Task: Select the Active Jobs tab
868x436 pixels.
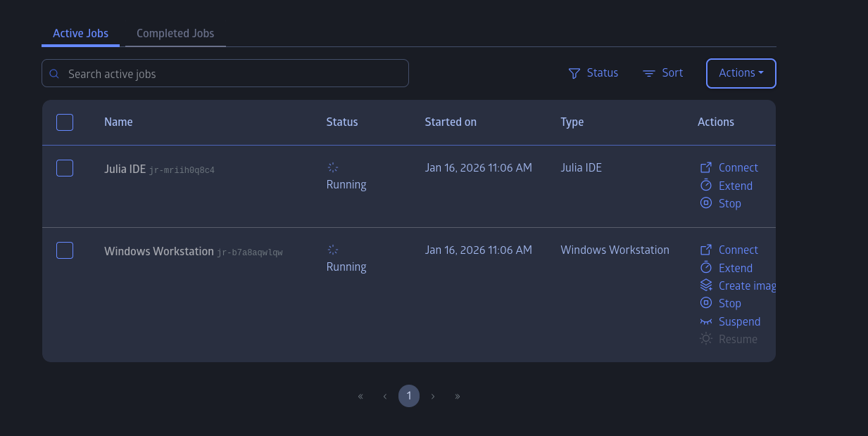Action: pyautogui.click(x=80, y=33)
